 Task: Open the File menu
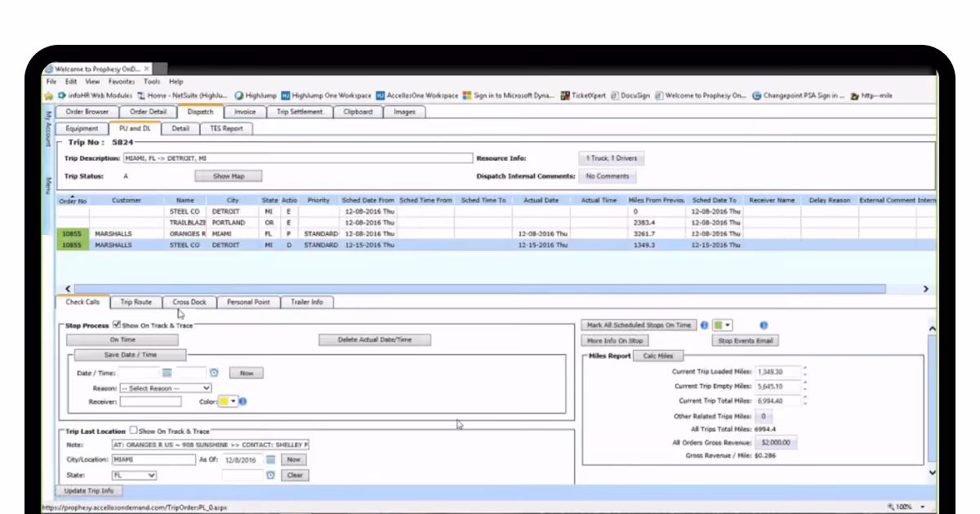pyautogui.click(x=51, y=82)
